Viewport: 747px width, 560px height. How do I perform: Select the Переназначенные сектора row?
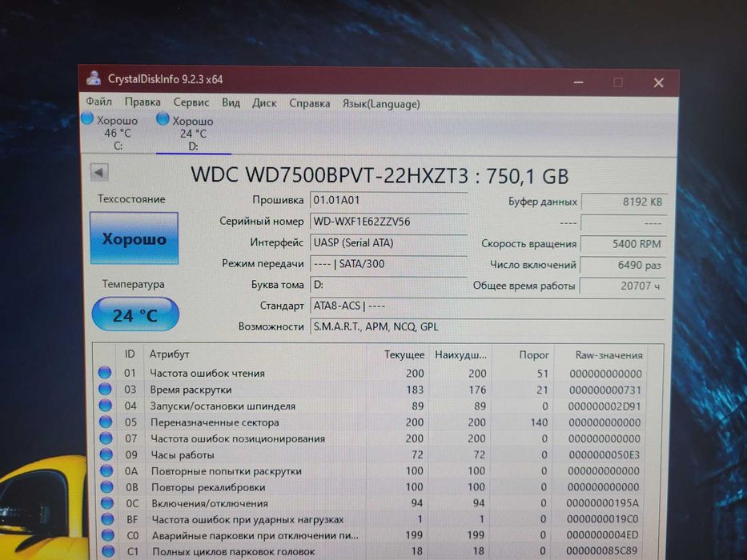point(371,422)
